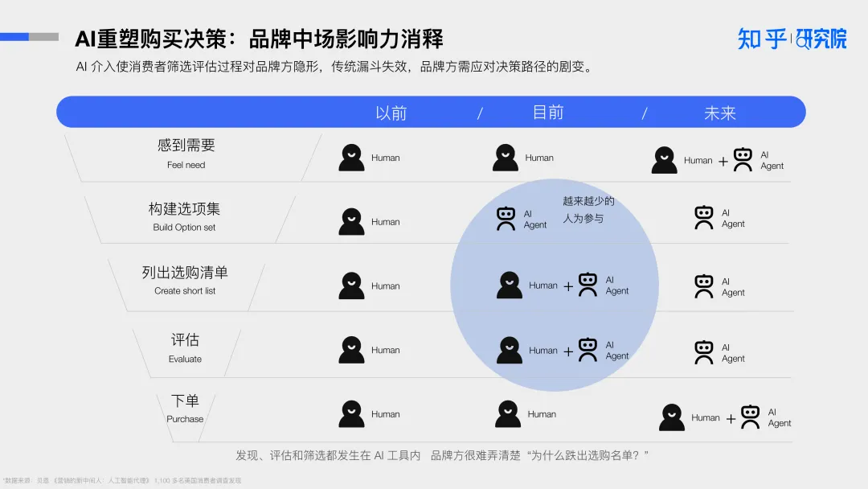The width and height of the screenshot is (868, 489).
Task: Click the 评估 Evaluate stage label
Action: click(185, 347)
